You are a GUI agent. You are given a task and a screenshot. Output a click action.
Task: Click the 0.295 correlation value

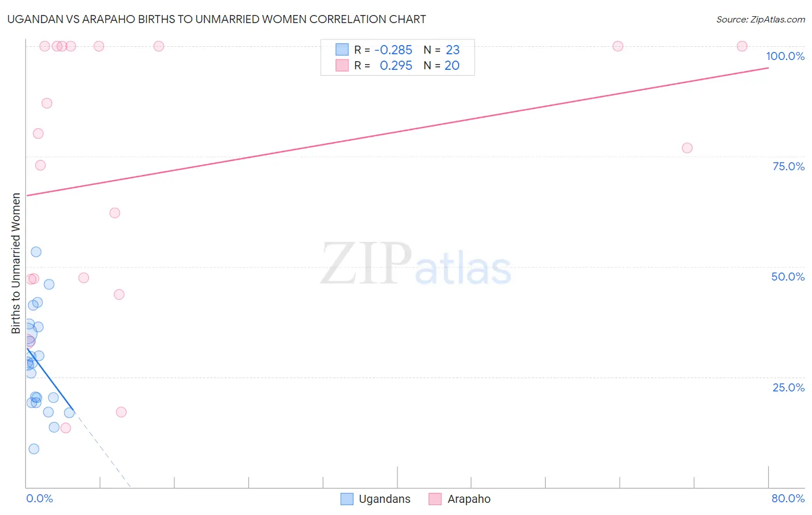pos(396,66)
